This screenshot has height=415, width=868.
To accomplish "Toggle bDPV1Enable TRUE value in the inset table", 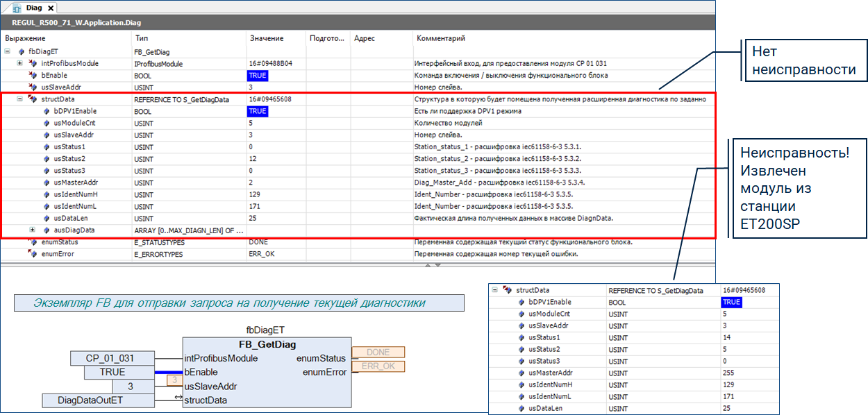I will coord(731,303).
